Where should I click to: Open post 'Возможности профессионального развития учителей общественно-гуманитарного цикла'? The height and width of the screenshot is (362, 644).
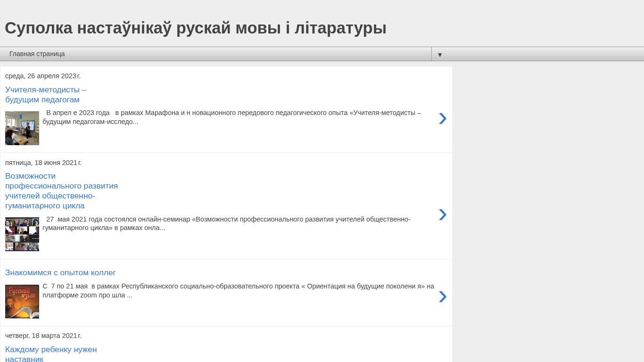61,191
